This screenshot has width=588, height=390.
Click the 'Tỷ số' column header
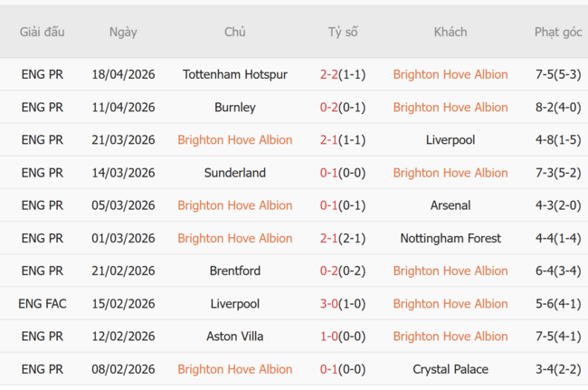343,32
